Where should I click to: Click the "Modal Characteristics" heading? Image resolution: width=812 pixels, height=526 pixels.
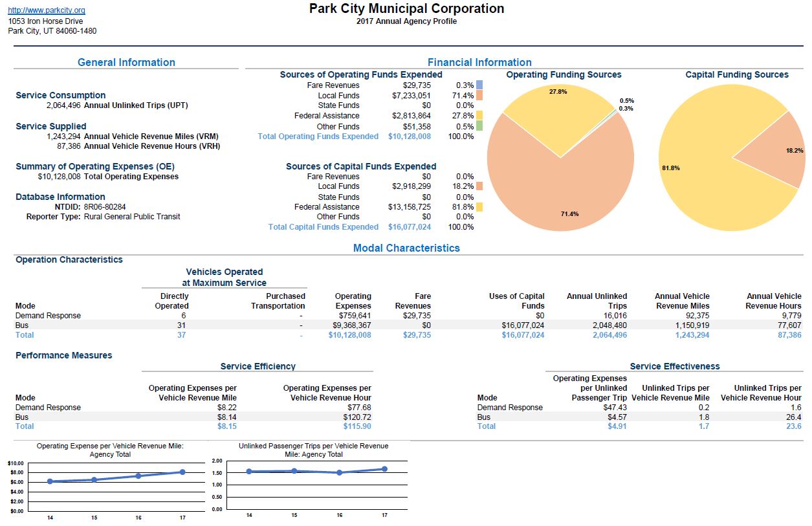(x=406, y=248)
